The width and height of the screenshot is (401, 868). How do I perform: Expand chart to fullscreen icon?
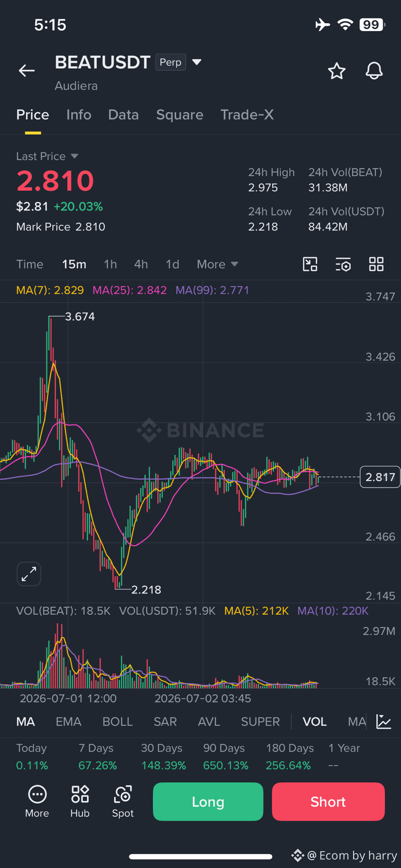[29, 574]
